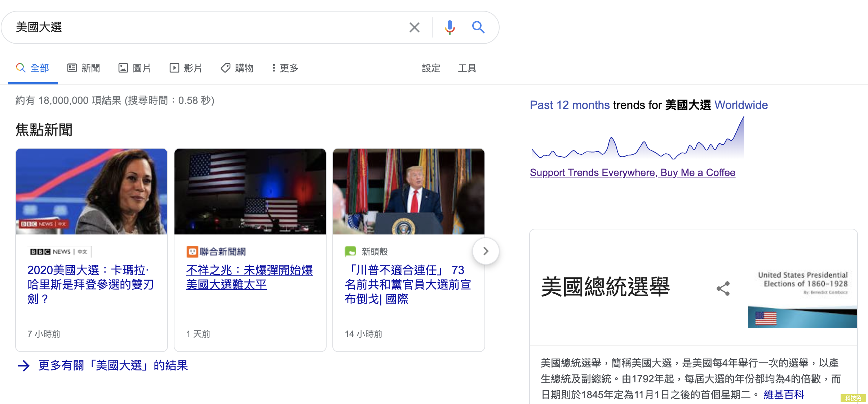This screenshot has height=404, width=868.
Task: Click the 焦點新聞 heading
Action: point(44,130)
